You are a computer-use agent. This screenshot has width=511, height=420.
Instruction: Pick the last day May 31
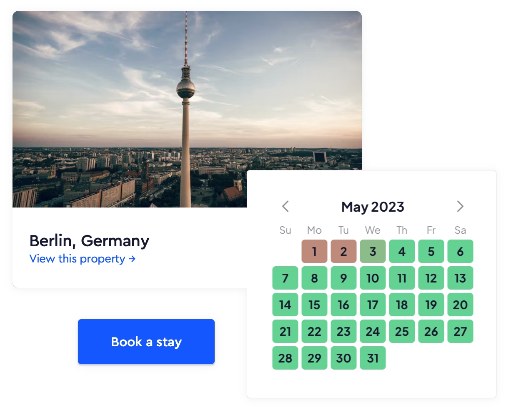tap(373, 358)
